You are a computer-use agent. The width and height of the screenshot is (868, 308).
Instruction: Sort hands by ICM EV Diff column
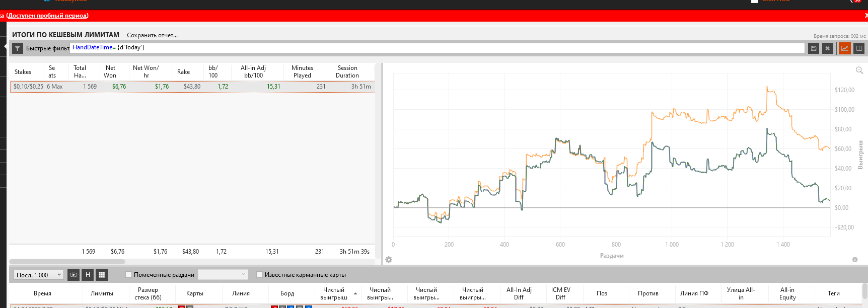(x=560, y=293)
